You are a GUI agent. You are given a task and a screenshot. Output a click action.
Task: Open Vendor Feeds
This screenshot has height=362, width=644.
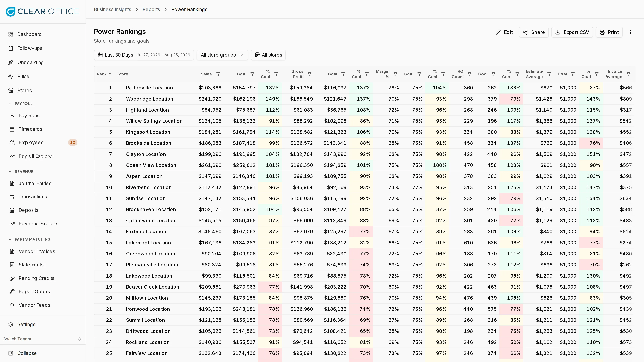click(43, 305)
